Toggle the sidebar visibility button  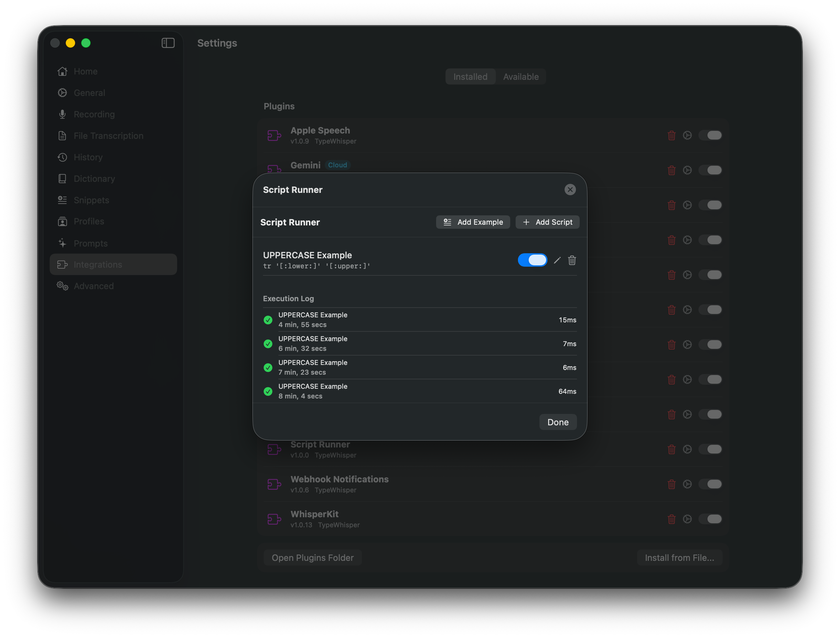[167, 43]
